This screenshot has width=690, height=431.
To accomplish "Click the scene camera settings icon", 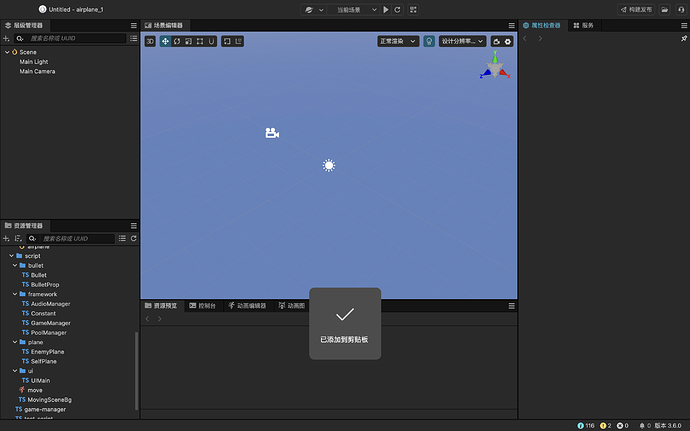I will pyautogui.click(x=496, y=41).
